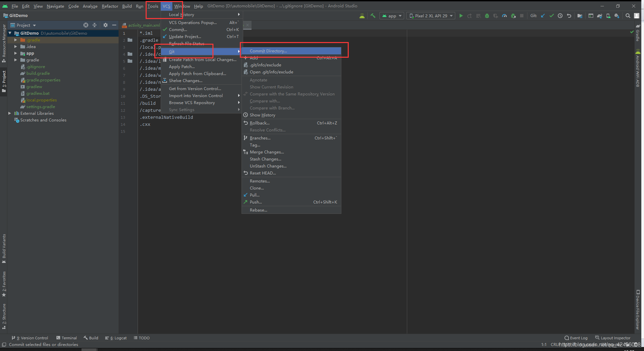This screenshot has height=351, width=644.
Task: Open Browse VCS Repository submenu
Action: 202,102
